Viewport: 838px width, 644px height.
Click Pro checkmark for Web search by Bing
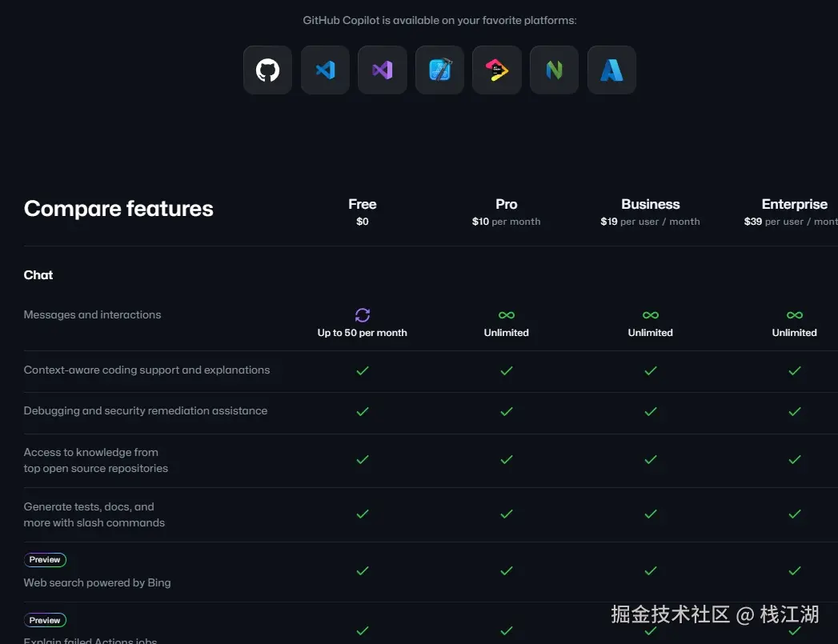(x=506, y=571)
